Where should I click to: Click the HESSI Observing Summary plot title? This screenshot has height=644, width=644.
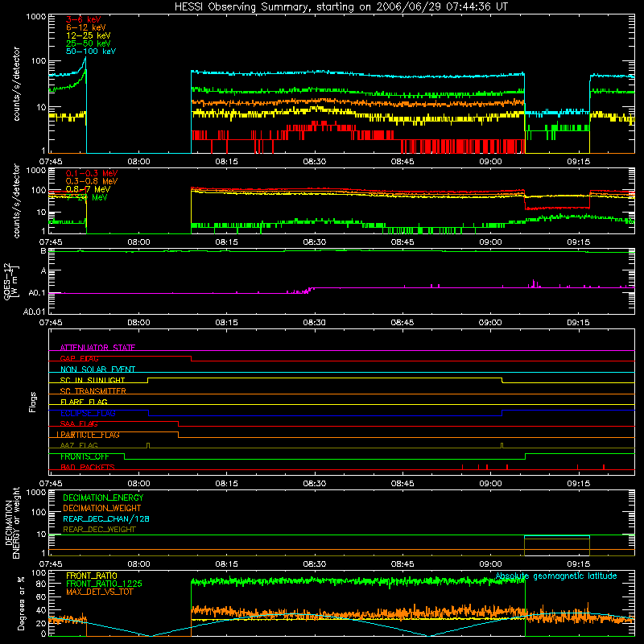click(x=341, y=7)
